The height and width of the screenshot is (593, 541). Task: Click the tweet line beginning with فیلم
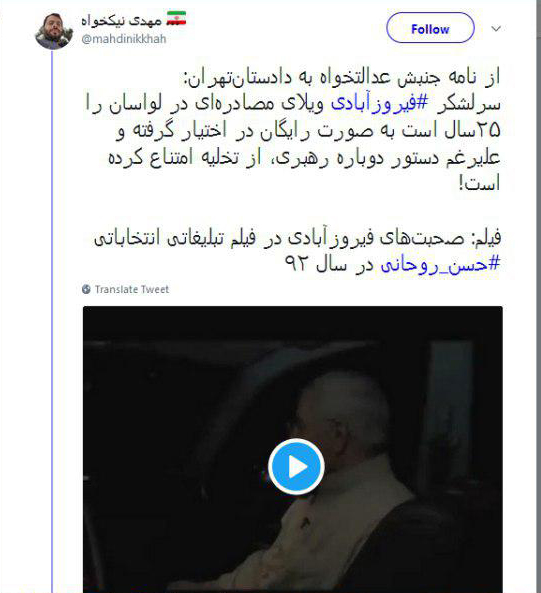(x=298, y=238)
